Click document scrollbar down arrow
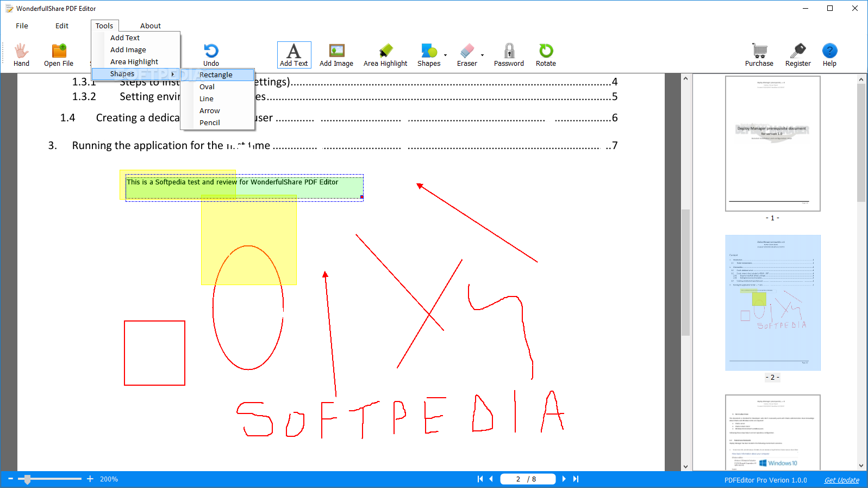The width and height of the screenshot is (868, 488). pos(685,466)
